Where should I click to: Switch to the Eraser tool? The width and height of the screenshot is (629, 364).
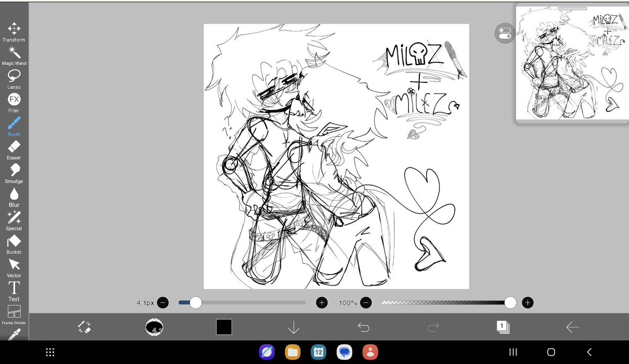(14, 149)
